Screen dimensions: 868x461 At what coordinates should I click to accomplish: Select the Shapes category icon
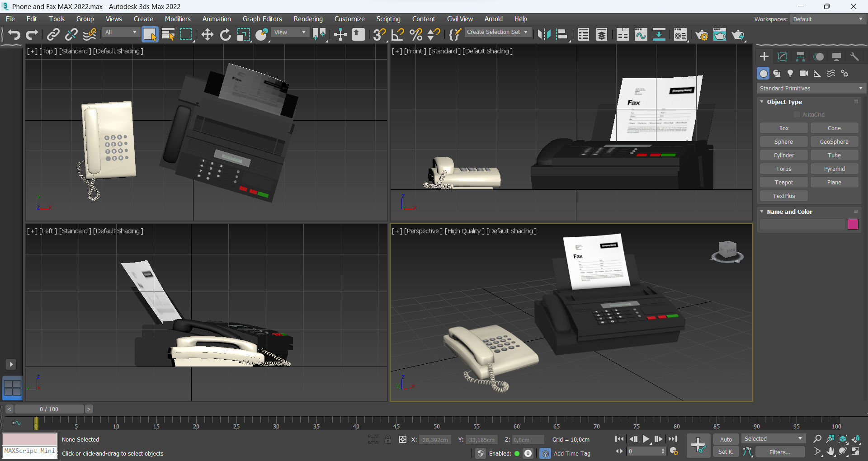tap(777, 73)
